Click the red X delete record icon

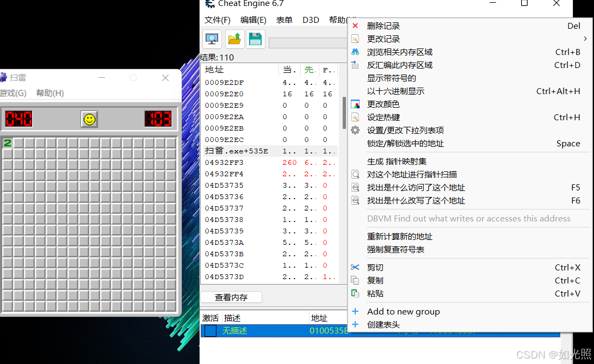[355, 26]
